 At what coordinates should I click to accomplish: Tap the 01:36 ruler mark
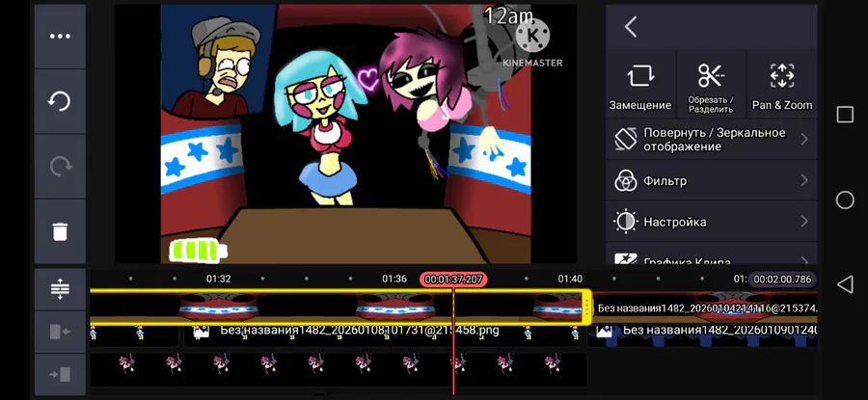pos(394,279)
